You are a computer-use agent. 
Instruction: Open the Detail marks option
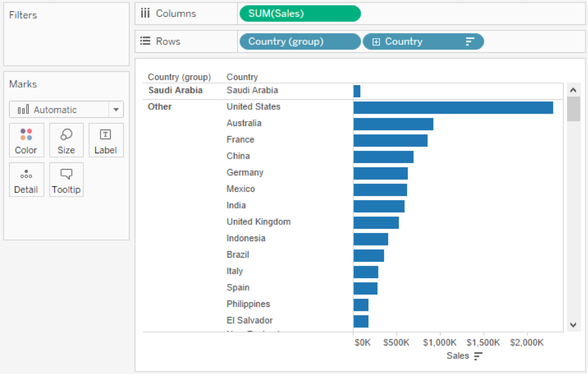(x=26, y=180)
